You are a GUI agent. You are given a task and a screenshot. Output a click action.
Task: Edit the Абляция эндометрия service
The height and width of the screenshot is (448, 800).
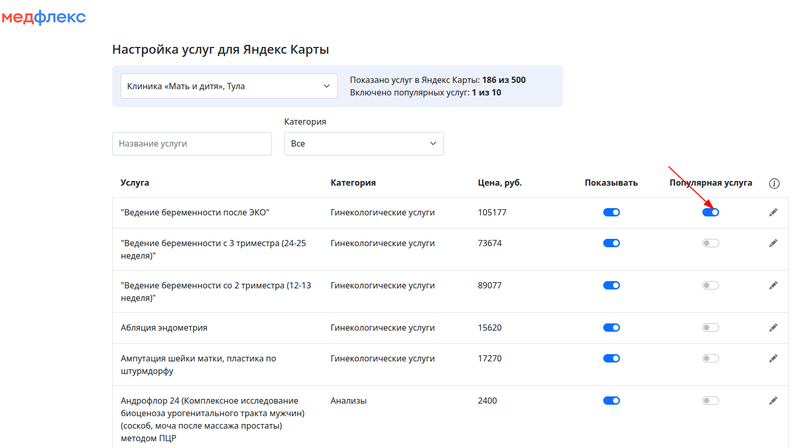773,327
